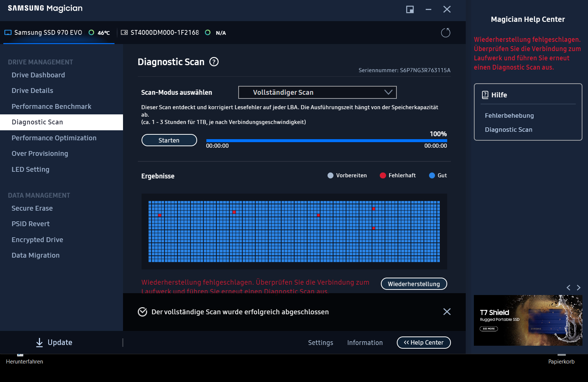Select the ST4000DM000-1F2168 drive tab
The image size is (588, 382).
pos(173,33)
